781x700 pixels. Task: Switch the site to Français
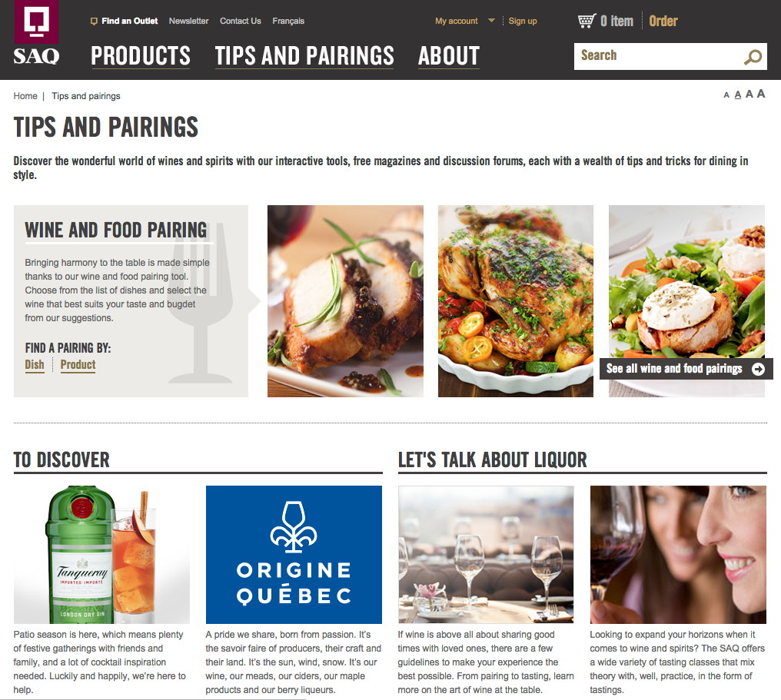(288, 21)
